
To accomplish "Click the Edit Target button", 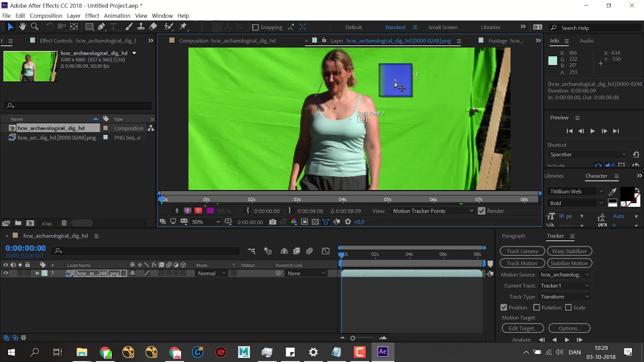I will click(523, 328).
